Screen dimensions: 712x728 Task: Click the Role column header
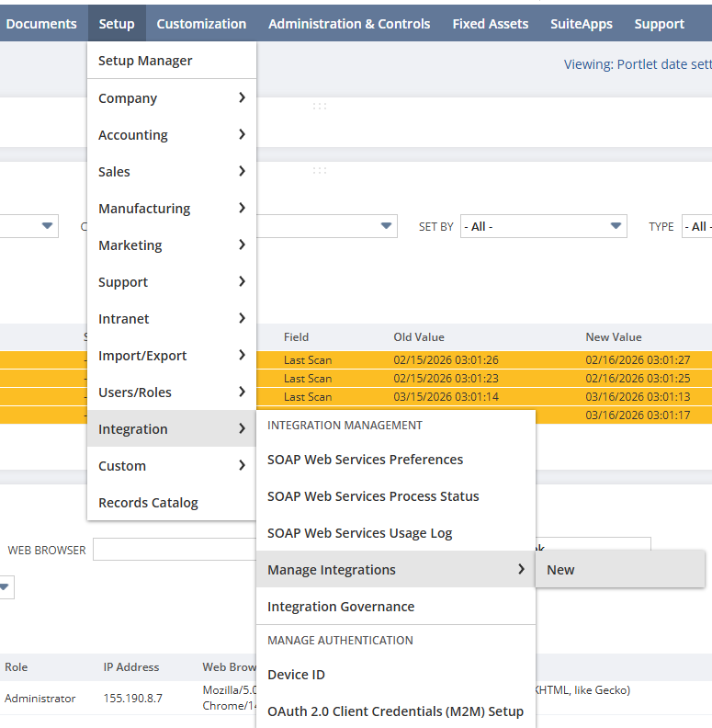coord(17,667)
